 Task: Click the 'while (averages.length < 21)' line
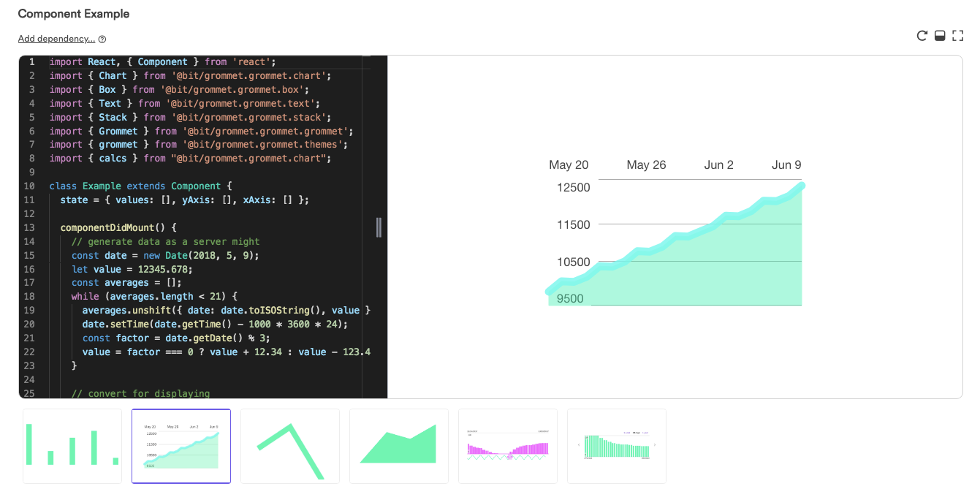[x=155, y=297]
